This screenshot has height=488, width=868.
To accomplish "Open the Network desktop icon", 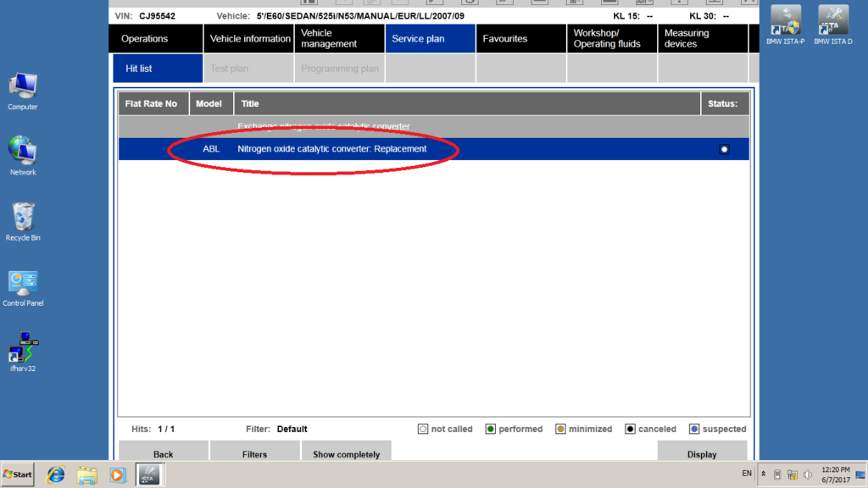I will pos(23,156).
